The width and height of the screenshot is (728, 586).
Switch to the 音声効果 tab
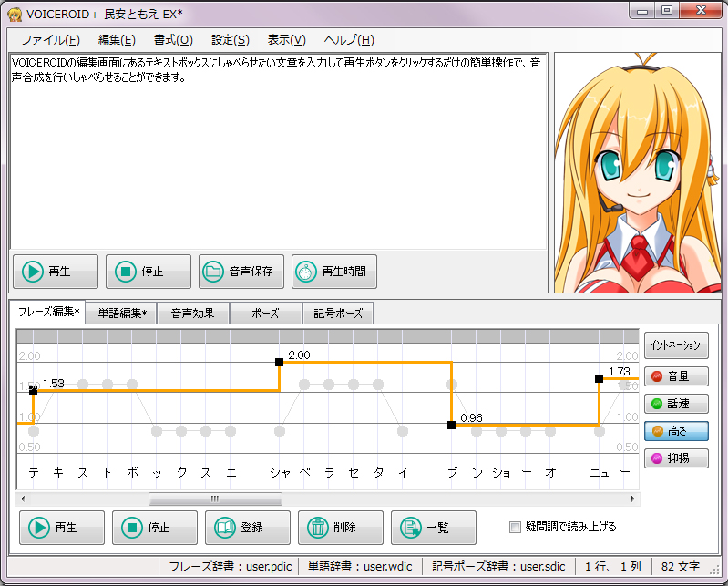tap(192, 314)
